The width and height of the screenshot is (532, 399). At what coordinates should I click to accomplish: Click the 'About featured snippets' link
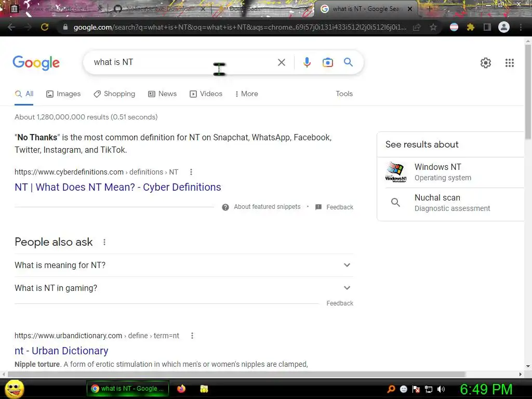click(267, 207)
